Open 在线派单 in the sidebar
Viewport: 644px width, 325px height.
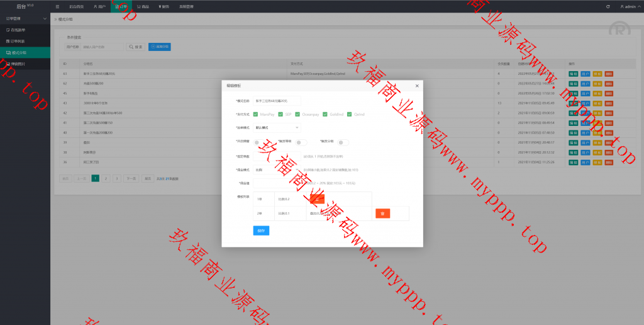17,30
